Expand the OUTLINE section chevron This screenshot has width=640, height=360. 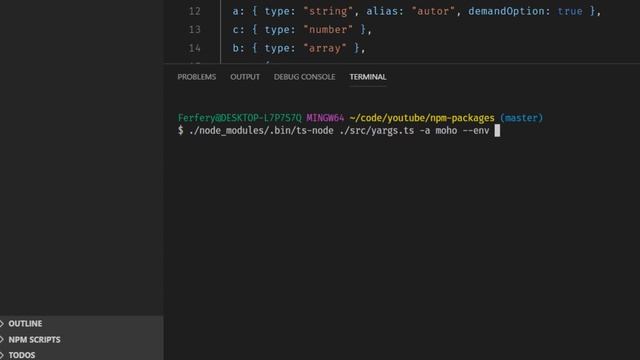tap(2, 324)
